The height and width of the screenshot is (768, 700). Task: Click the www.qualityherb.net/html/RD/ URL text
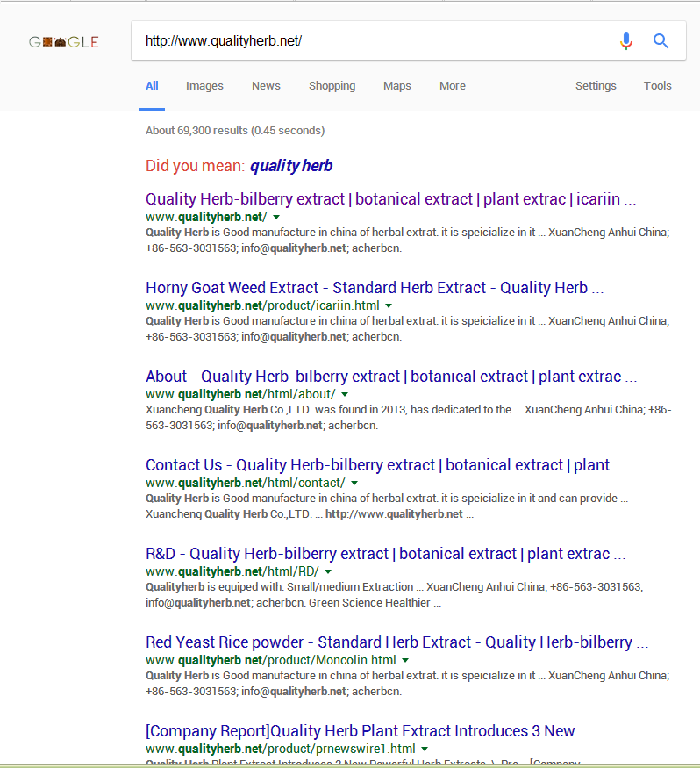pos(232,571)
